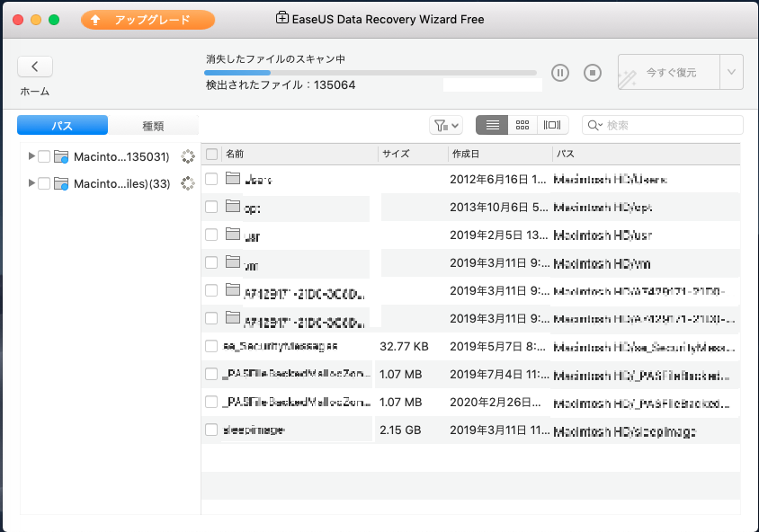Image resolution: width=759 pixels, height=532 pixels.
Task: Check the 2020年2月26日 file row checkbox
Action: point(211,402)
